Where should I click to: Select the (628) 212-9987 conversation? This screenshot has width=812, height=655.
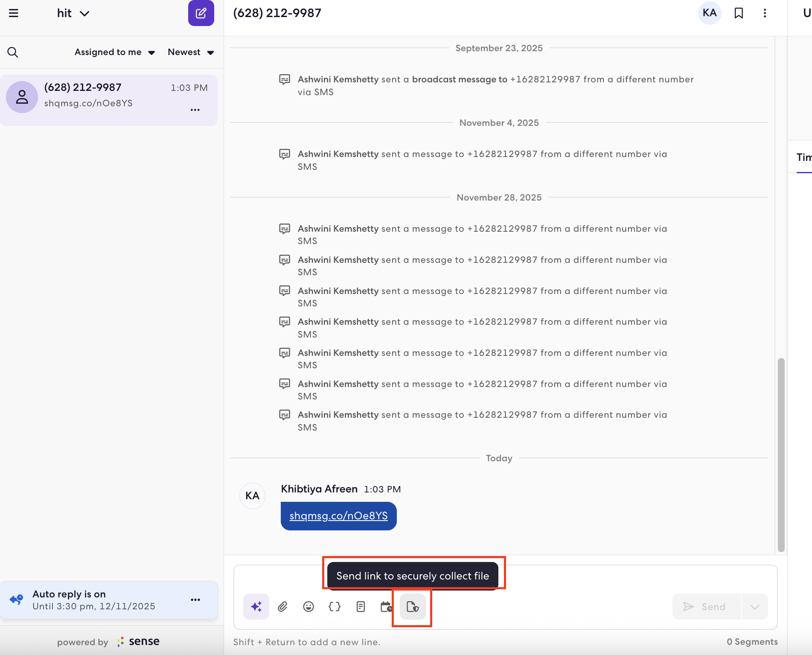point(109,100)
